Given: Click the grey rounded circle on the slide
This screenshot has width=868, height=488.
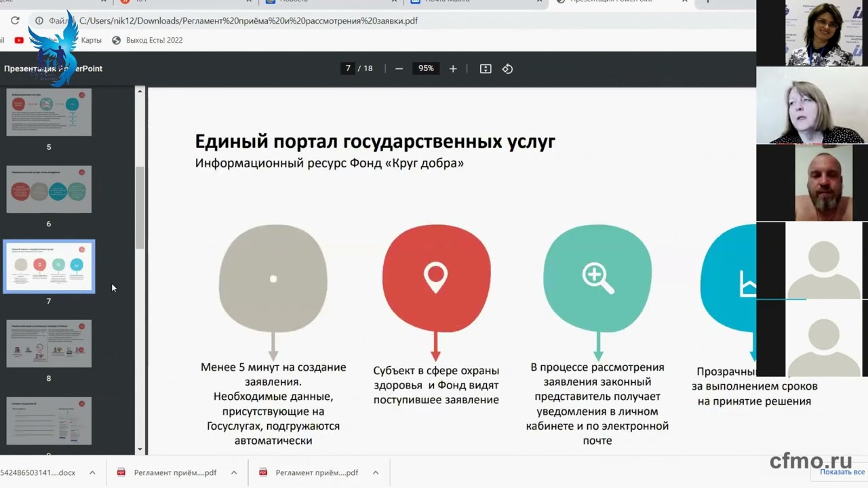Looking at the screenshot, I should pyautogui.click(x=273, y=279).
